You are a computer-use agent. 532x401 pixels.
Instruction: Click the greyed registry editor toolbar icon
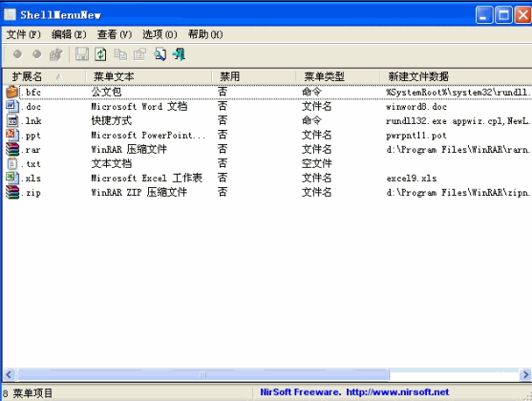tap(56, 54)
